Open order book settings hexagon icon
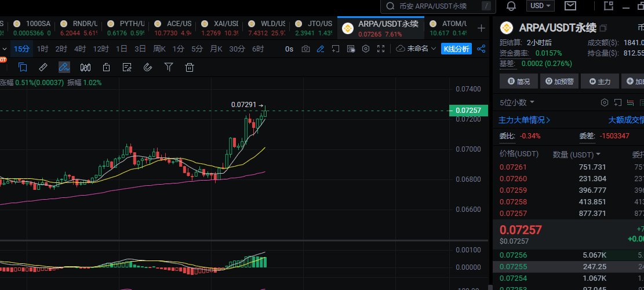 click(604, 102)
